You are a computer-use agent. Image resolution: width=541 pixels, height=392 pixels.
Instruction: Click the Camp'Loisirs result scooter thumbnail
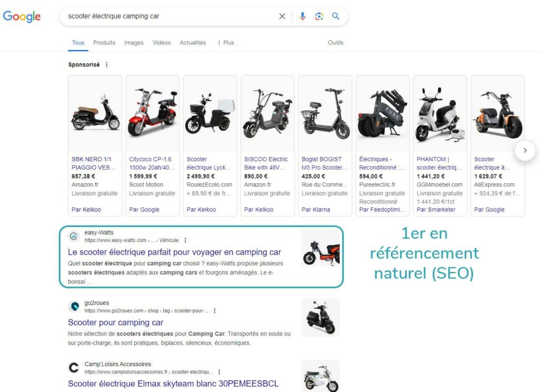[320, 376]
